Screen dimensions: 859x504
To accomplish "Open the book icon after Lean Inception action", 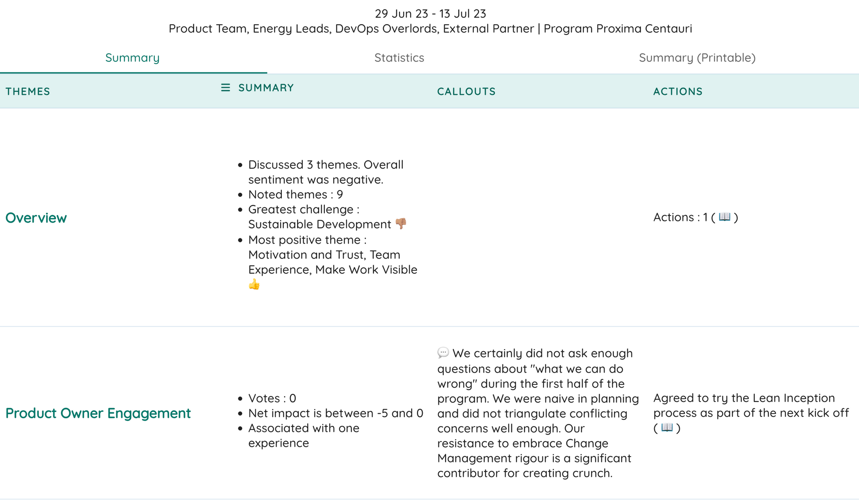I will point(666,428).
